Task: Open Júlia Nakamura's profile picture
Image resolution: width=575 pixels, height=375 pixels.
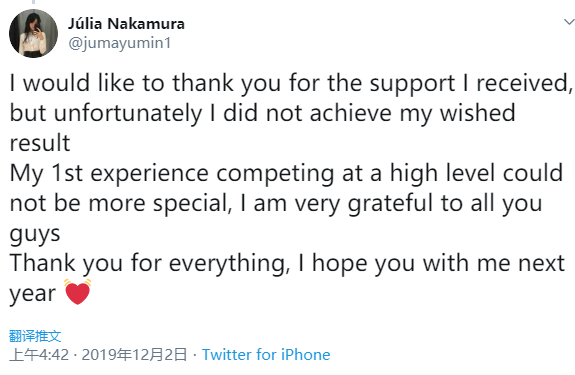Action: point(33,33)
